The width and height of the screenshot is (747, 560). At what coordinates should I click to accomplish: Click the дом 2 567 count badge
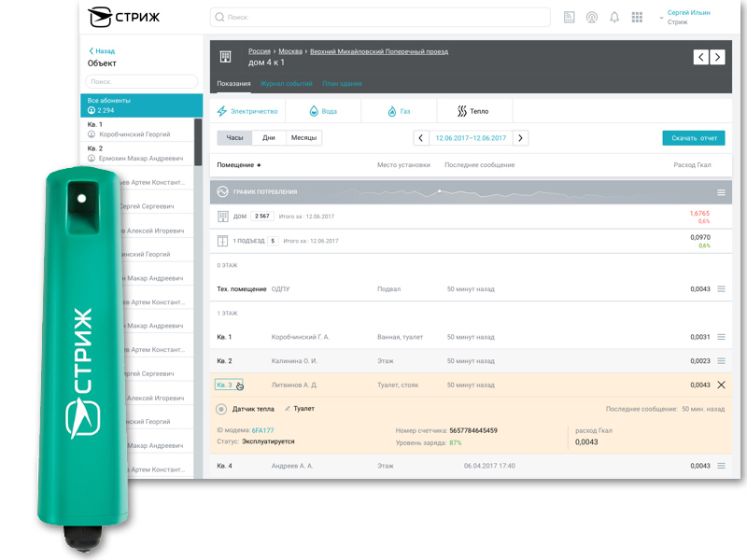pos(261,217)
